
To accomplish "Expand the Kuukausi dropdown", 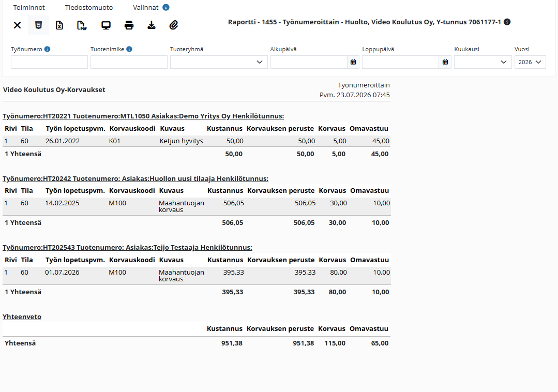I will [x=483, y=62].
